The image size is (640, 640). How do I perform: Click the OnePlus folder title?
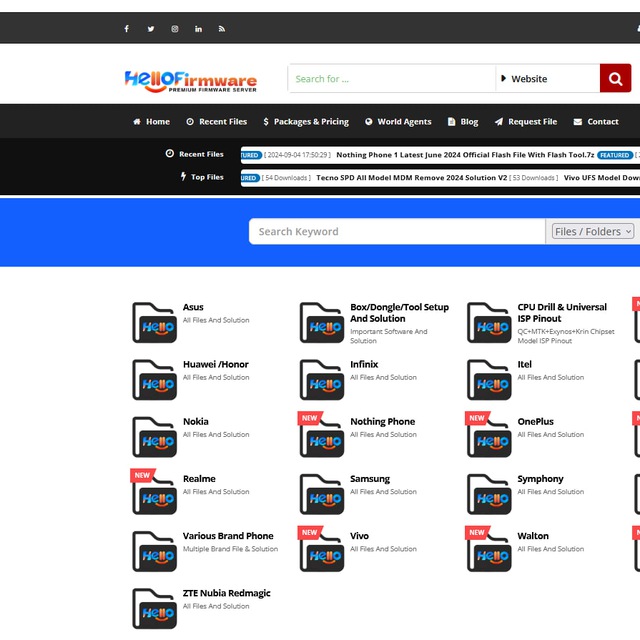tap(536, 421)
